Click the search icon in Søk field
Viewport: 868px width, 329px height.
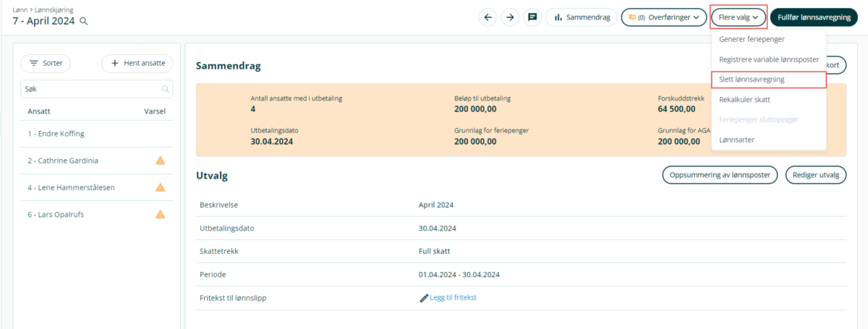click(x=165, y=89)
